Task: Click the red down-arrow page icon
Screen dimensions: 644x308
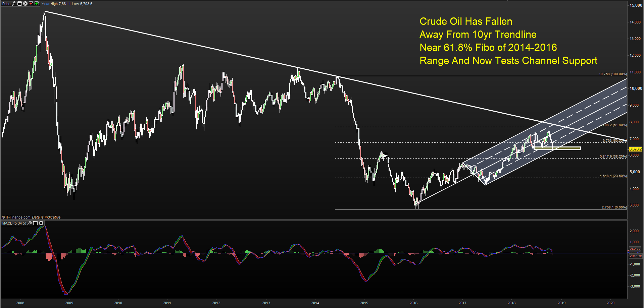Action: [31, 3]
